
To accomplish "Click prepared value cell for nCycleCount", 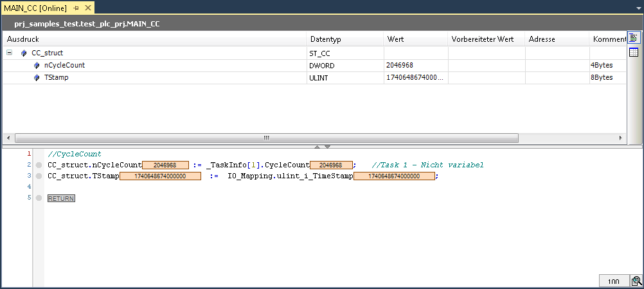I will [x=487, y=66].
